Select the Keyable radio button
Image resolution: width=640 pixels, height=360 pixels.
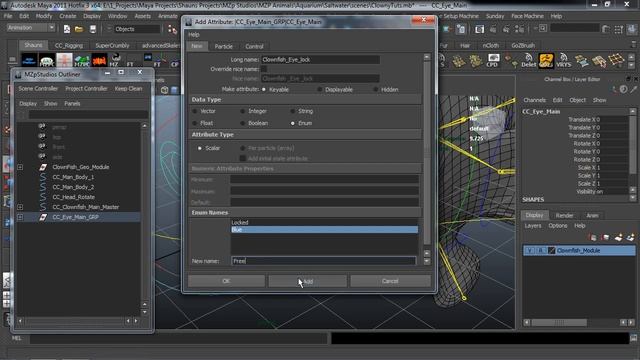(x=264, y=89)
